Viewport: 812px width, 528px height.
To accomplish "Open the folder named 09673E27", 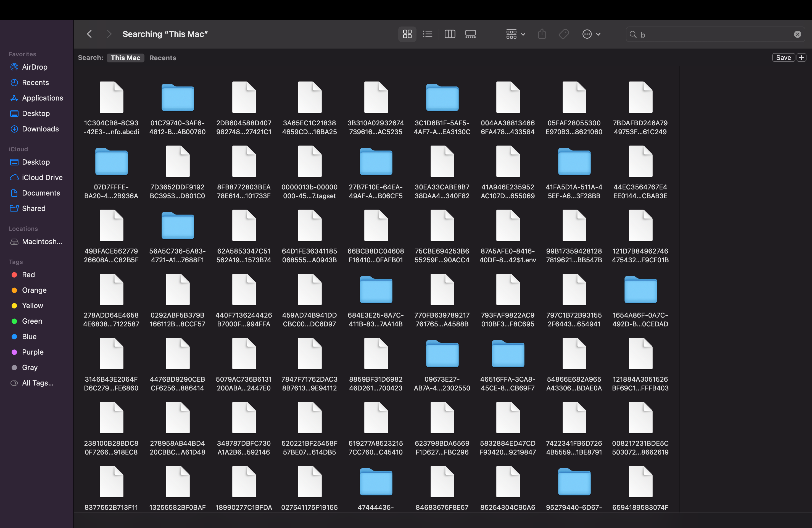I will point(442,354).
